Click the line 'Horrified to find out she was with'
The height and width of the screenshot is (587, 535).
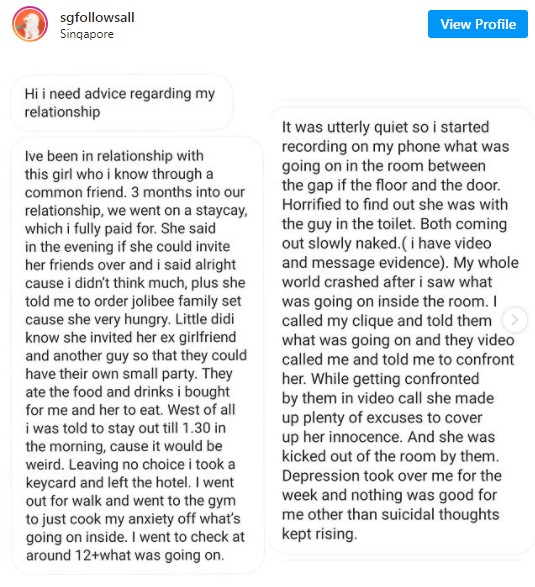pos(395,204)
